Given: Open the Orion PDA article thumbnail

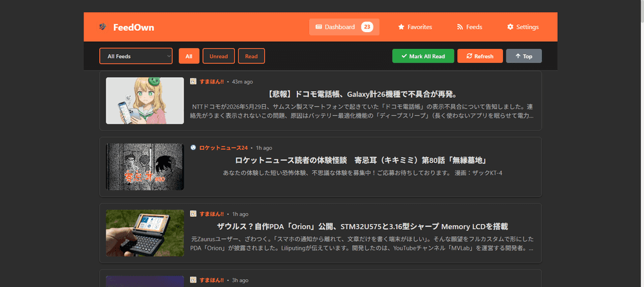Looking at the screenshot, I should coord(145,233).
